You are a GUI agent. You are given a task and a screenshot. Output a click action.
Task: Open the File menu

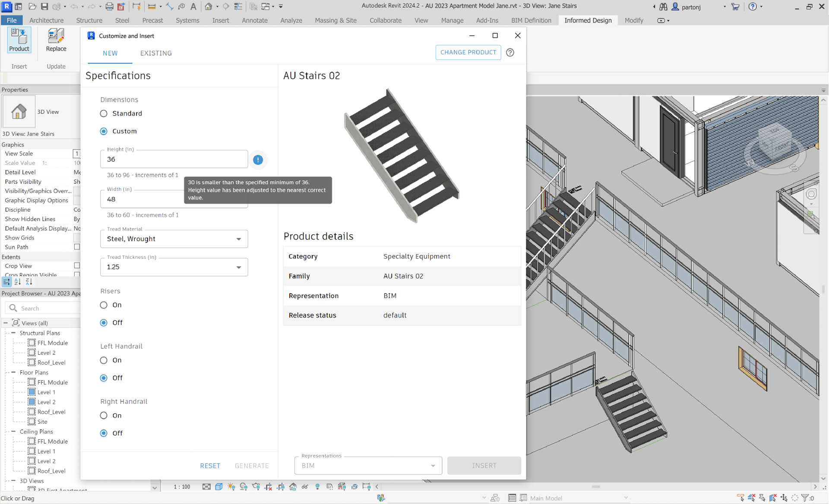(x=12, y=20)
